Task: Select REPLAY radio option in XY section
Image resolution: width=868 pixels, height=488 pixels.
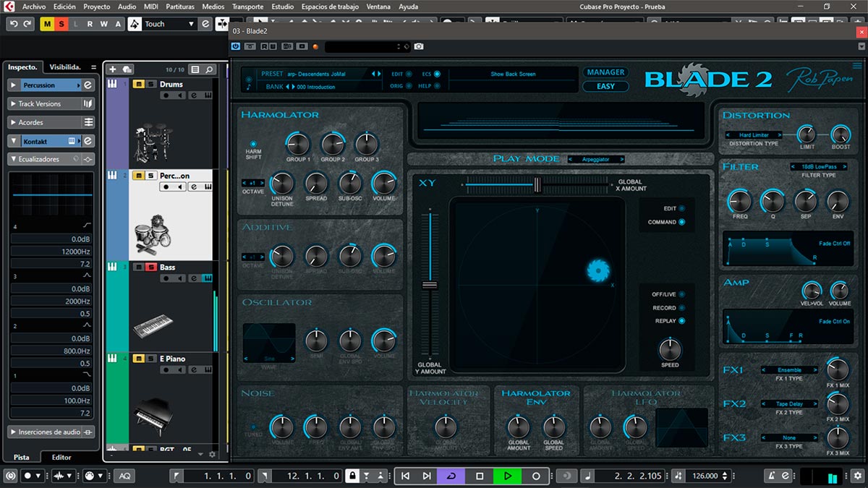Action: tap(681, 321)
